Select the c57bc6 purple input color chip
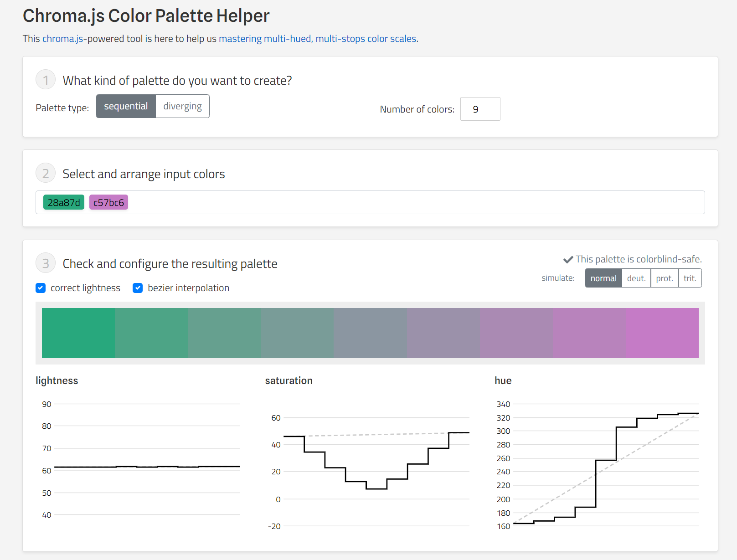 108,202
